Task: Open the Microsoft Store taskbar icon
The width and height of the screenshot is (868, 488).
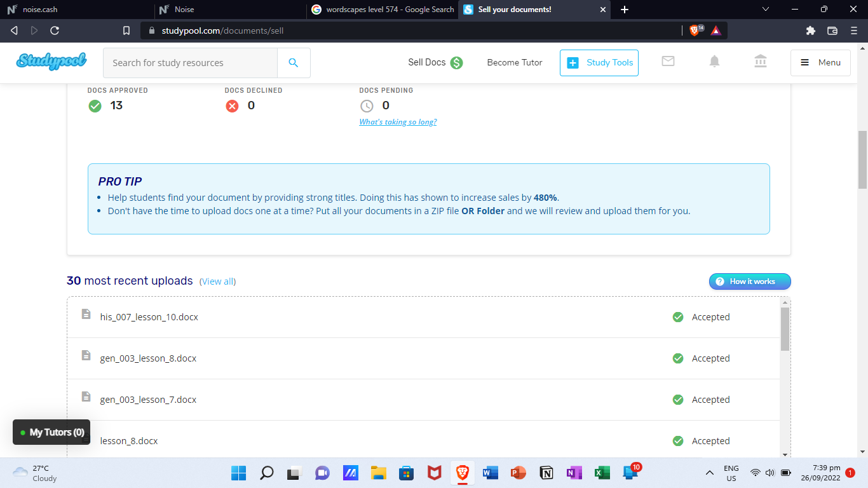Action: [x=407, y=473]
